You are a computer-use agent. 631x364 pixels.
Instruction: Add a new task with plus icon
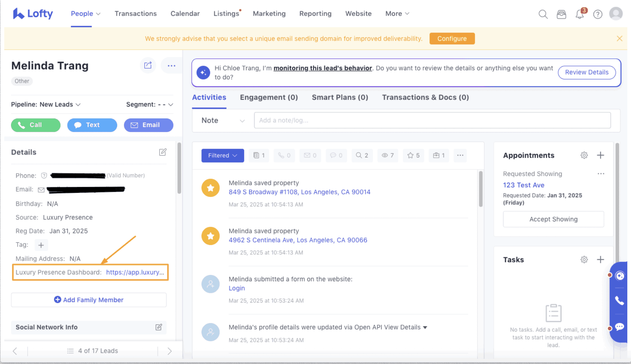coord(600,260)
